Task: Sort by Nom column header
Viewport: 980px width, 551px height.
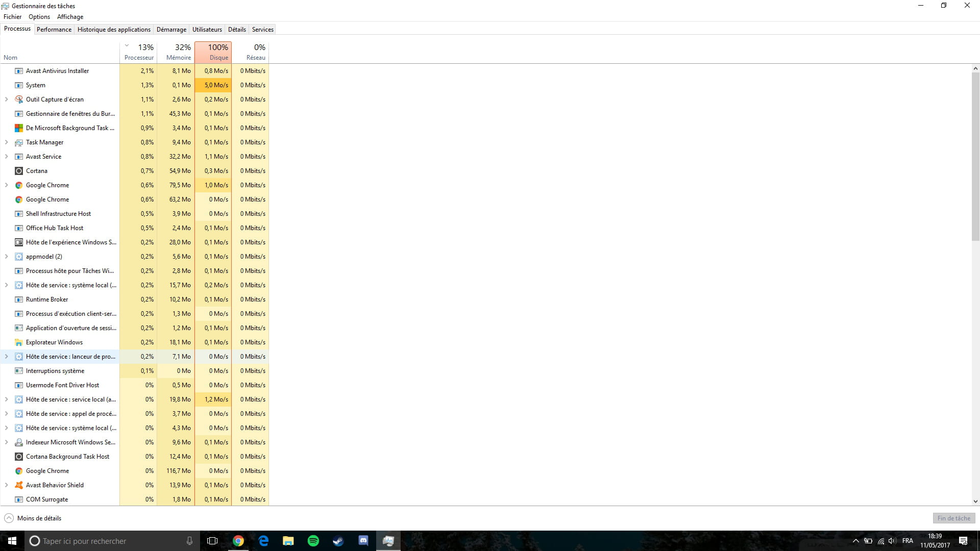Action: click(x=60, y=52)
